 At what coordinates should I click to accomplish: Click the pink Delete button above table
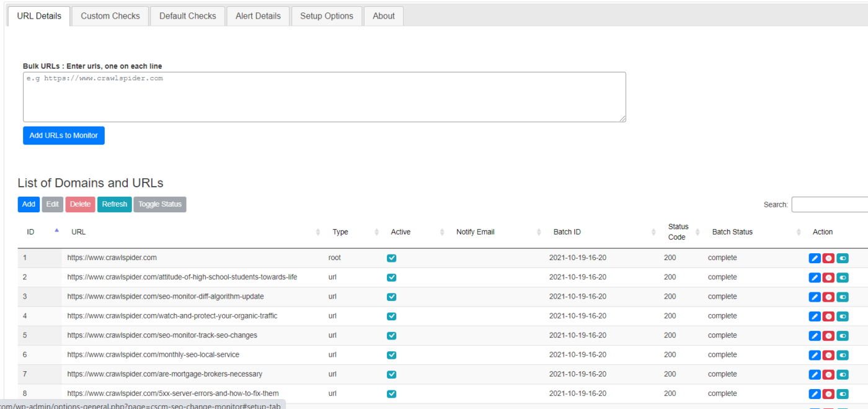tap(80, 204)
